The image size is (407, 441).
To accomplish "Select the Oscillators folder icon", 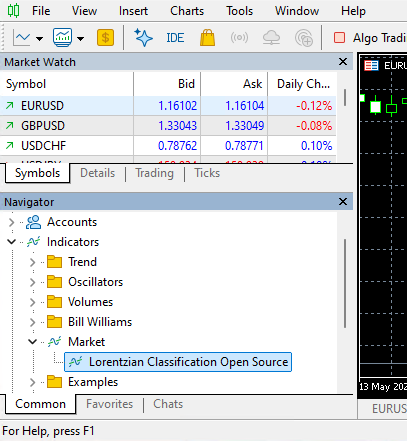I will [54, 282].
